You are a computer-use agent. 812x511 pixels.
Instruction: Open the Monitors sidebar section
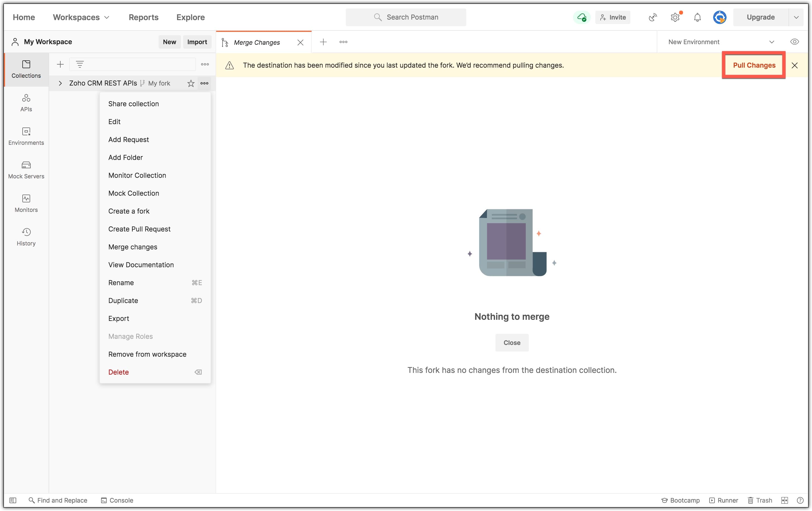pos(26,203)
